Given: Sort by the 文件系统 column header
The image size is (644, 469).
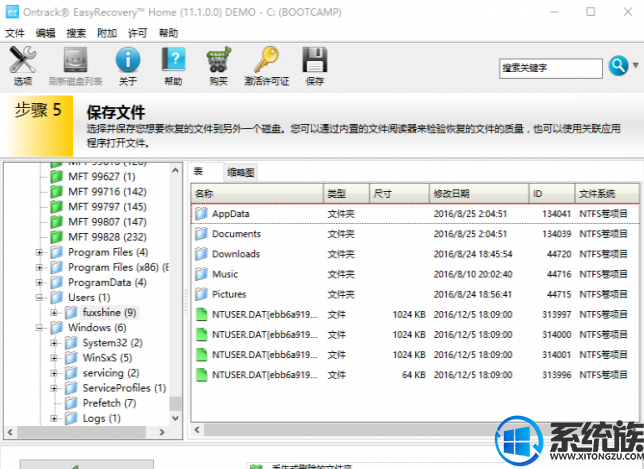Looking at the screenshot, I should (x=607, y=193).
